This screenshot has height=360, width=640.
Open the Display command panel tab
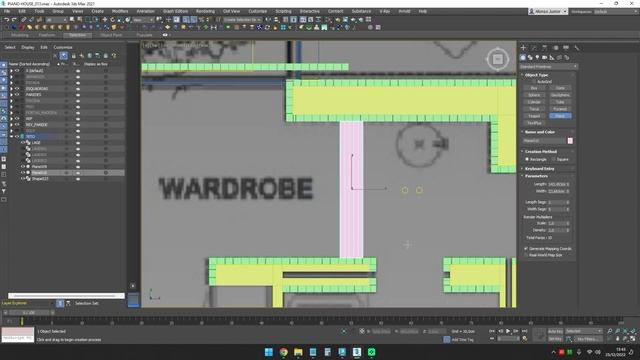pyautogui.click(x=566, y=48)
